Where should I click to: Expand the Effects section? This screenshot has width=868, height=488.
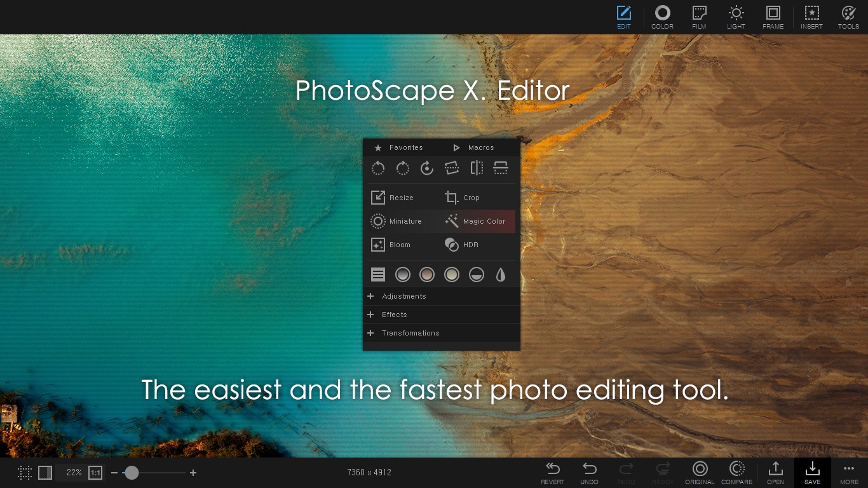pyautogui.click(x=442, y=315)
